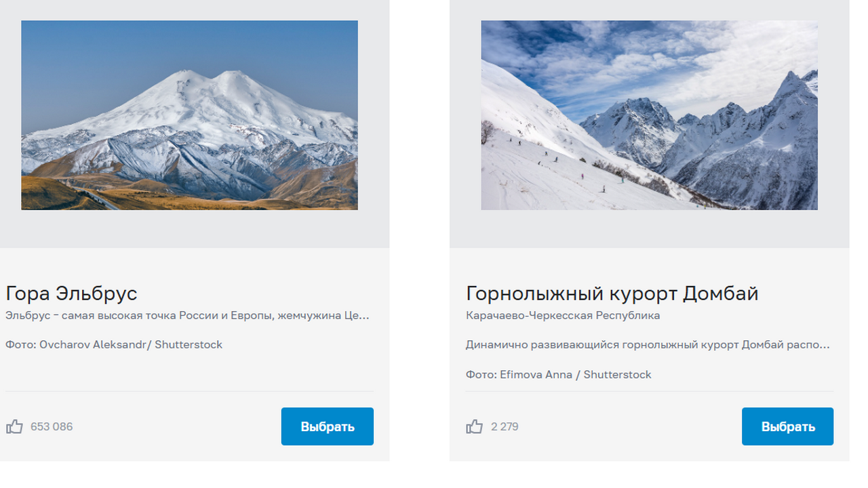Click the gray frame around the Dombay photo
This screenshot has height=488, width=868.
pos(649,229)
